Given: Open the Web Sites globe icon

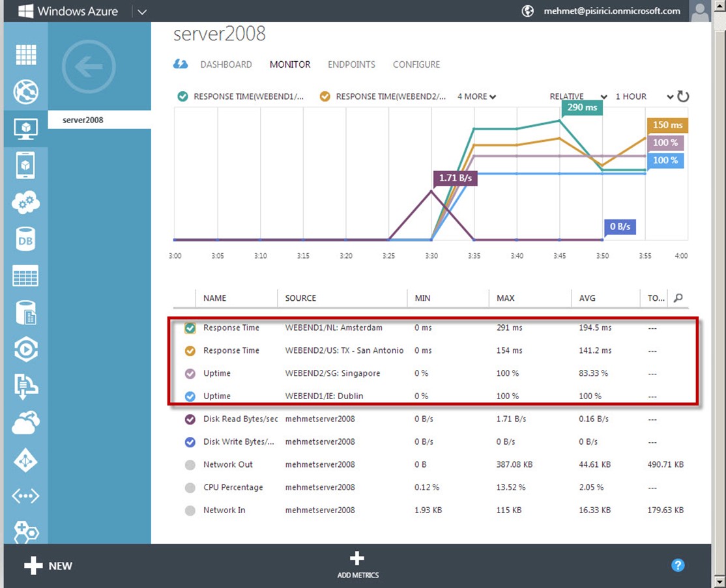Looking at the screenshot, I should [x=26, y=92].
